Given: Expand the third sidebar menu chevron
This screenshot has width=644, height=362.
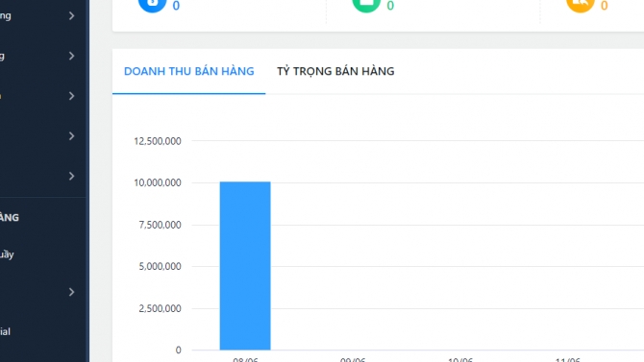Looking at the screenshot, I should 71,96.
